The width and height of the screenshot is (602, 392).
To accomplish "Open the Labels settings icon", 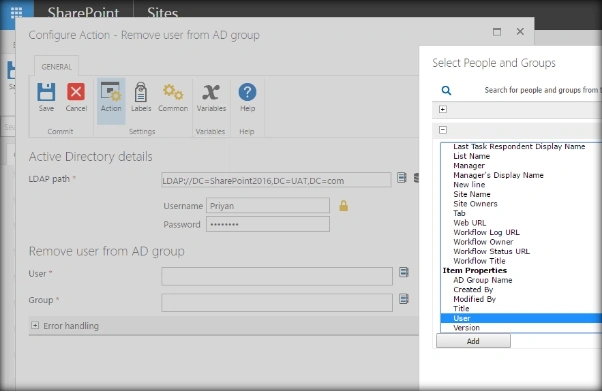I will (x=141, y=92).
